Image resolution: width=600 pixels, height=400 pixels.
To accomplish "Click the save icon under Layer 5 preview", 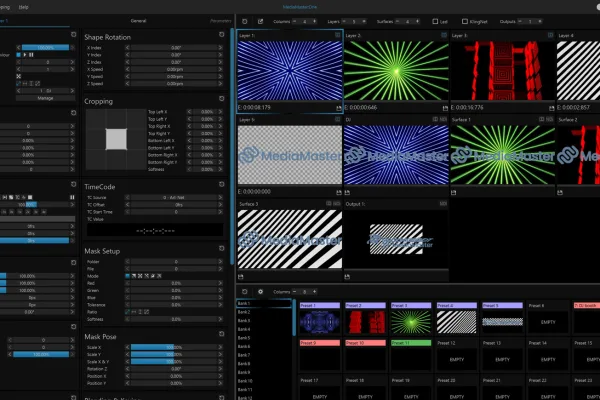I will tap(339, 193).
